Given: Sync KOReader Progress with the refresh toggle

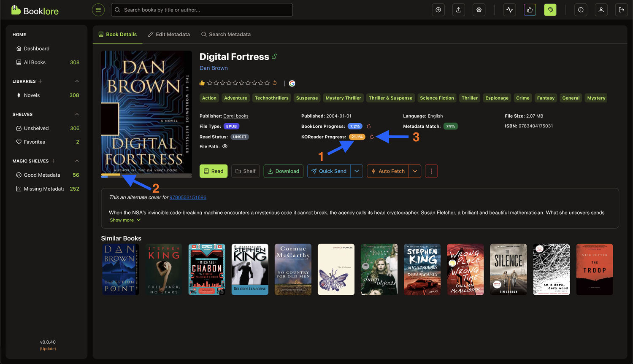Looking at the screenshot, I should tap(372, 137).
